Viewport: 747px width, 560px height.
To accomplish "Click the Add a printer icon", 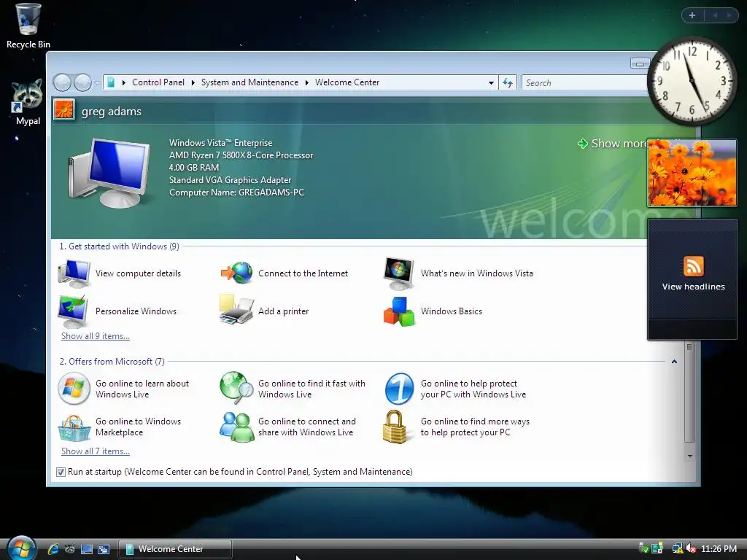I will click(236, 310).
